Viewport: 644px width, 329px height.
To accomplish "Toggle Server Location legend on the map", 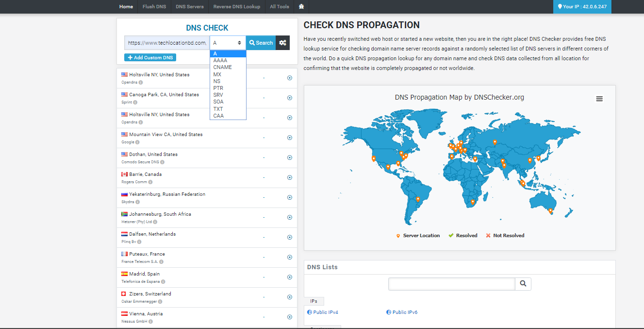I will (418, 236).
